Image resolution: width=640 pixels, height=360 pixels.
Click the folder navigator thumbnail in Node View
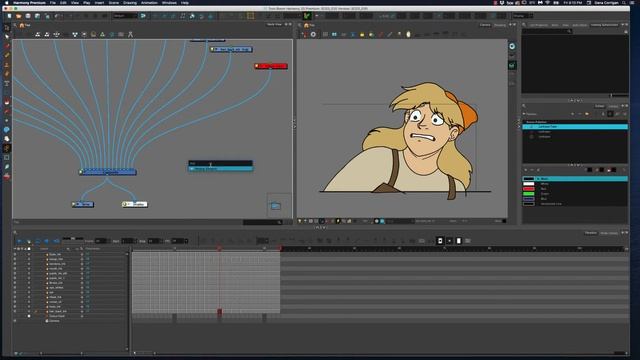276,205
